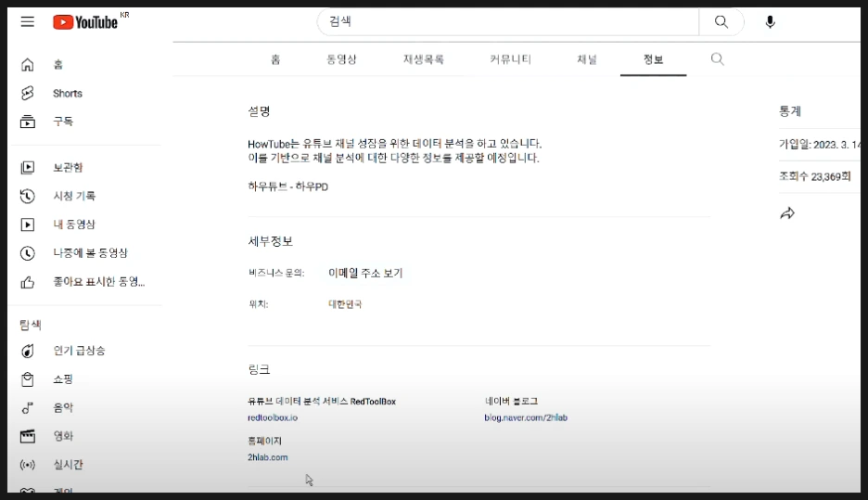
Task: Click the 구독 subscriptions icon
Action: click(27, 122)
